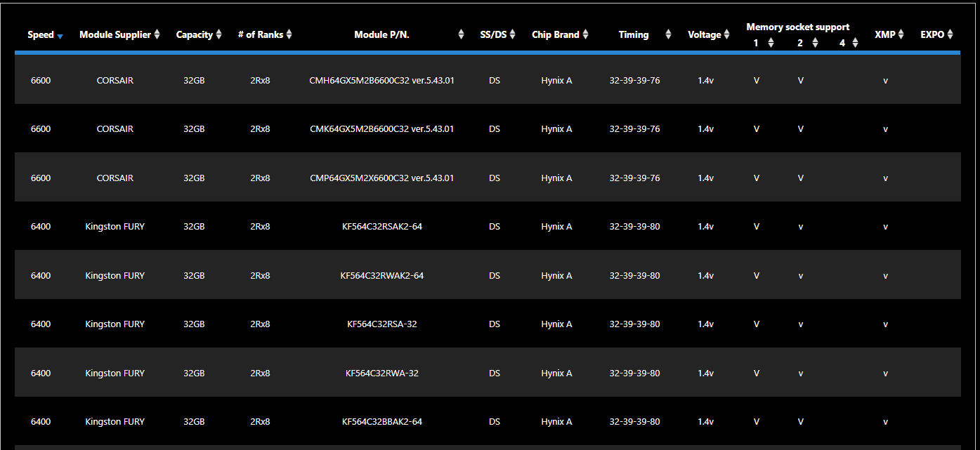Select part number KF564C32RSAK2-64
980x450 pixels.
pos(382,227)
